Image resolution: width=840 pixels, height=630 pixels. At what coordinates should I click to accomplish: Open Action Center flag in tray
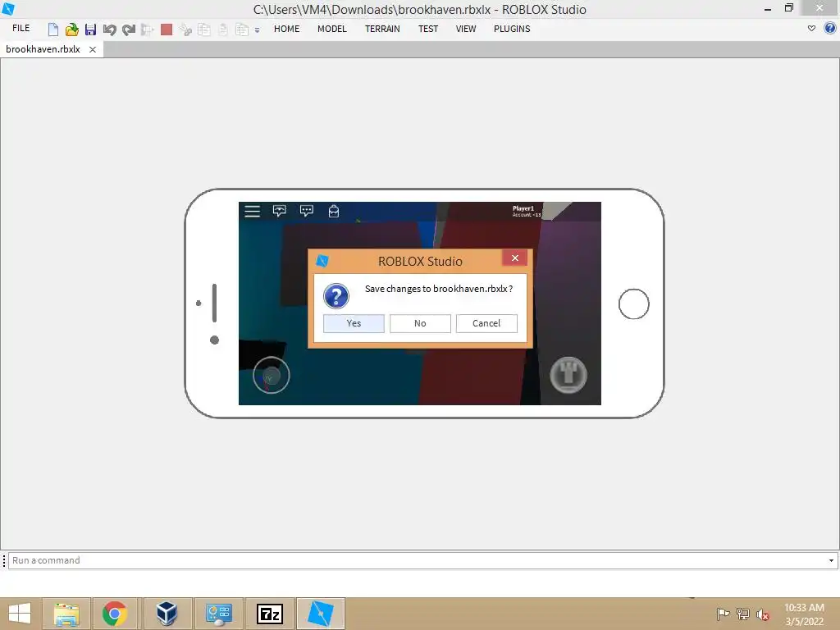[723, 614]
